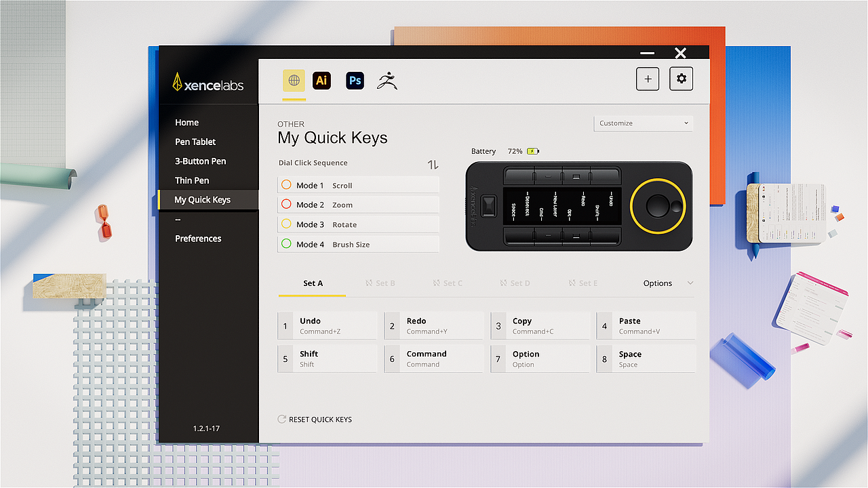Screen dimensions: 868x488
Task: Click the Dial Click Sequence reorder arrows icon
Action: pyautogui.click(x=433, y=165)
